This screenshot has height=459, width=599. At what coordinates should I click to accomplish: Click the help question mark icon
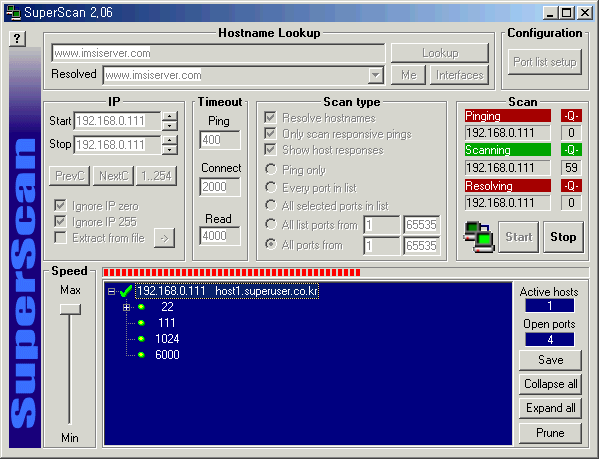(17, 39)
